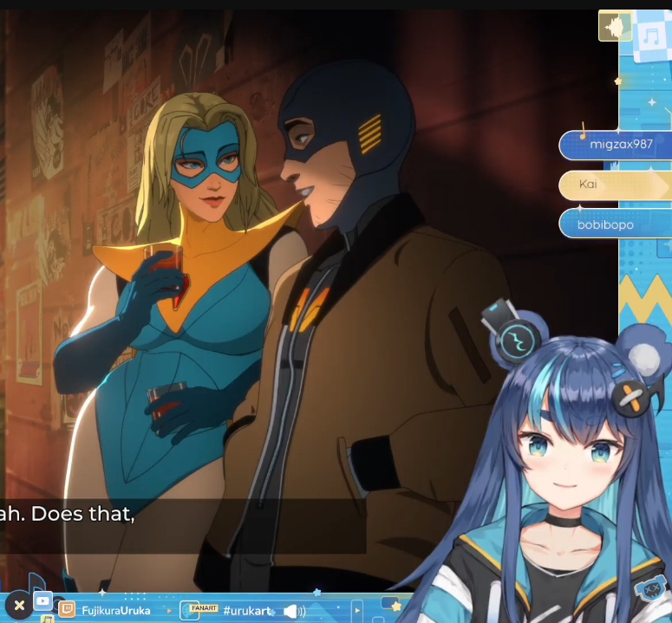Select the bobibopo name banner
Viewport: 672px width, 623px height.
(616, 224)
